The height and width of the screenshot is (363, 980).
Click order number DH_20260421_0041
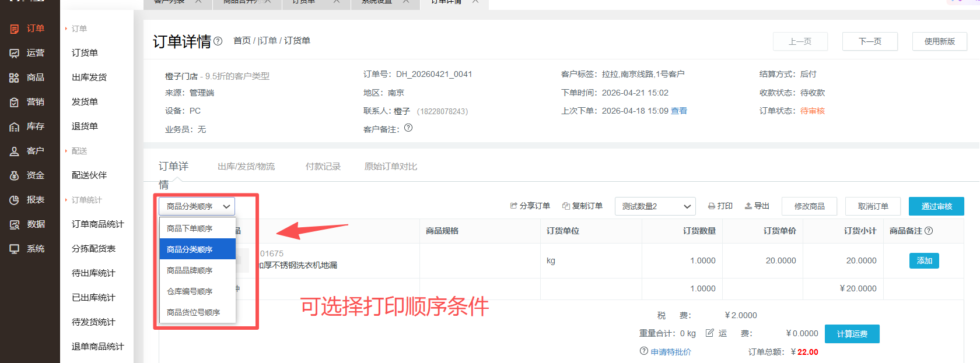[x=434, y=74]
